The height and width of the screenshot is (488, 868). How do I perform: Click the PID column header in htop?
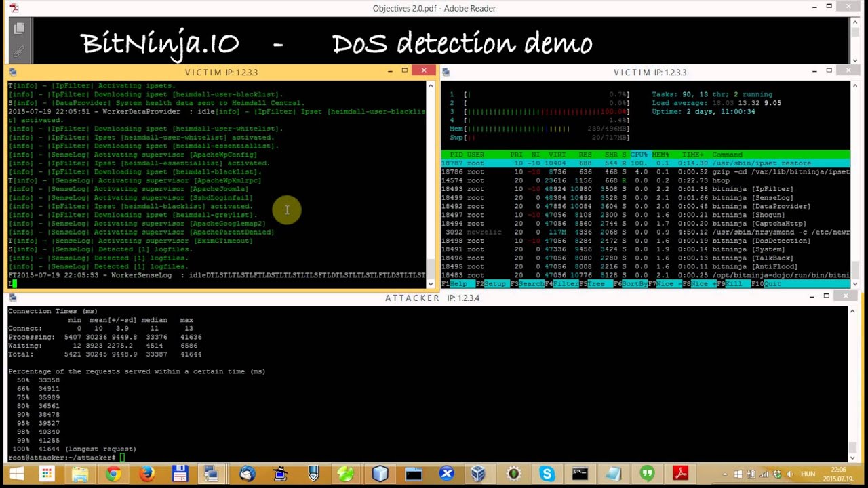(457, 155)
